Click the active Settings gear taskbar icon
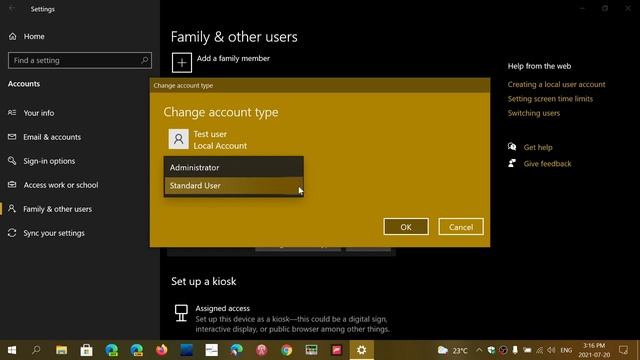Screen dimensions: 640x360 tap(362, 350)
